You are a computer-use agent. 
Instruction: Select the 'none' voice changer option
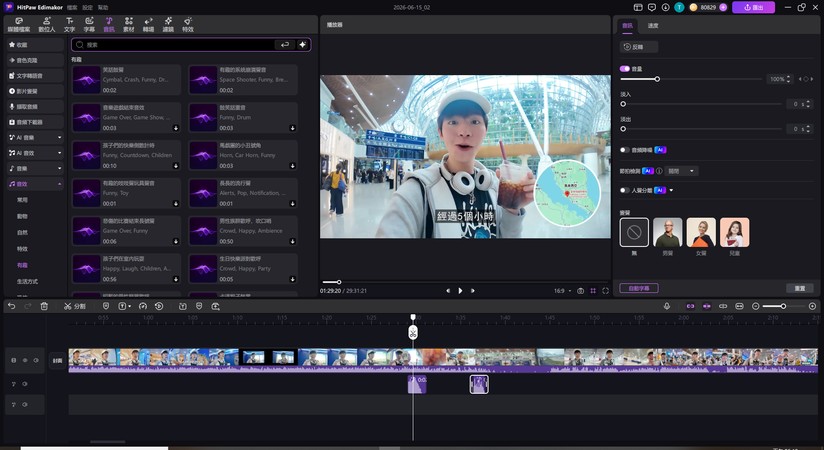(634, 232)
